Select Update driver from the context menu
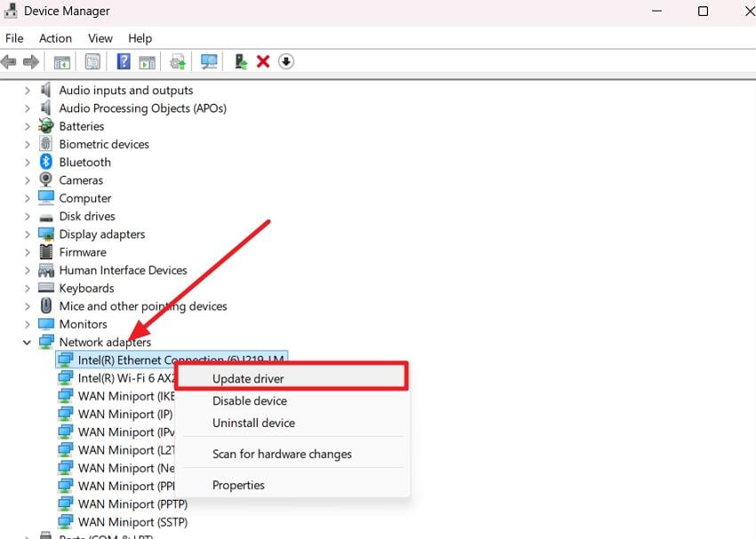The image size is (756, 539). [x=250, y=378]
